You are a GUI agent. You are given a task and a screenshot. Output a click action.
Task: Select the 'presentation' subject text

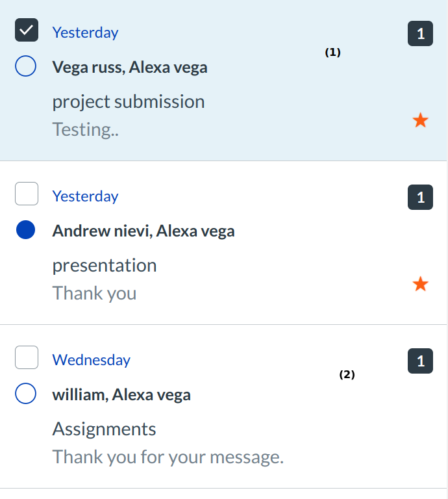coord(105,265)
